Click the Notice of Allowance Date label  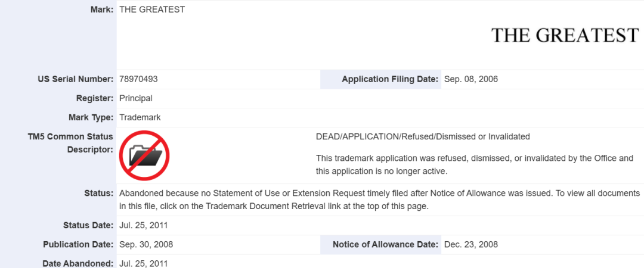[x=385, y=244]
